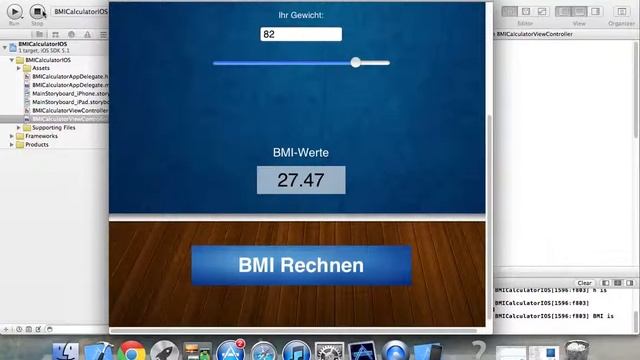
Task: Show the Debug navigator
Action: click(x=103, y=35)
